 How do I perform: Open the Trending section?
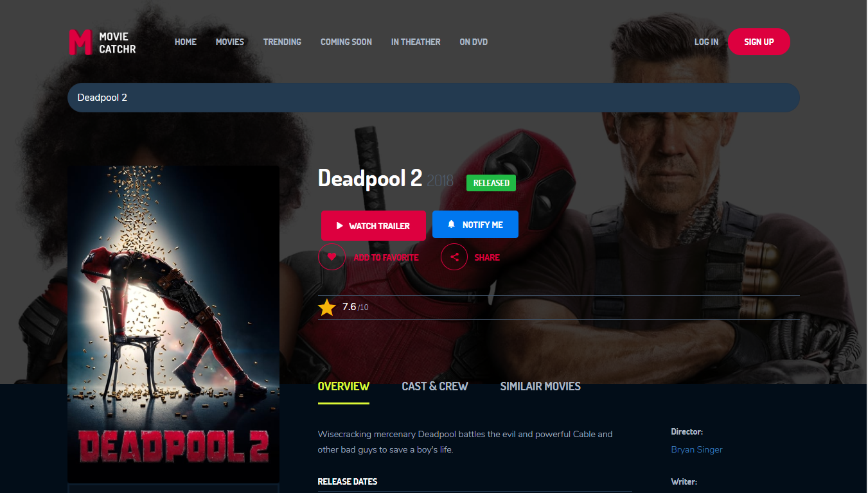point(282,42)
